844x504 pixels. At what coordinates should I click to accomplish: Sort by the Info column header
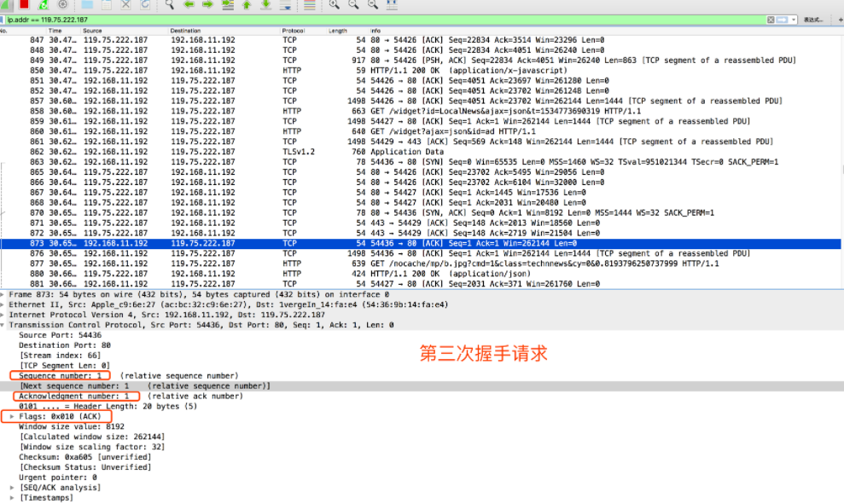click(602, 31)
